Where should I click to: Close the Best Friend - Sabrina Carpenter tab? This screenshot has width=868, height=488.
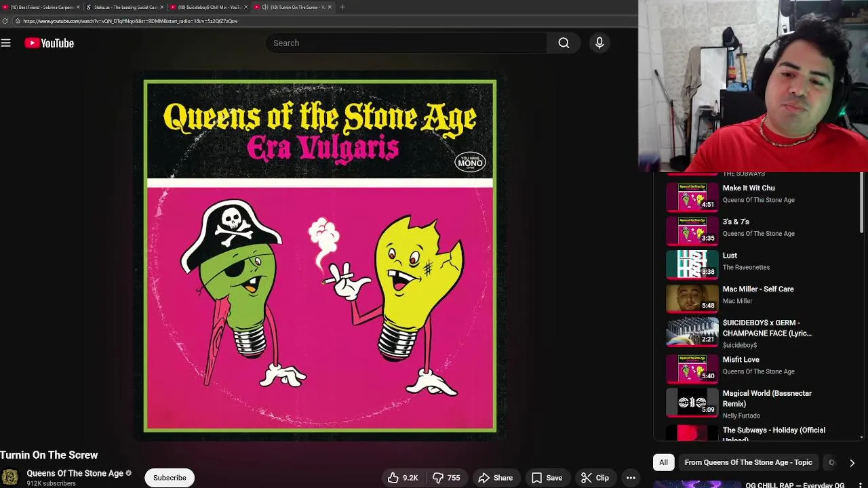click(78, 7)
